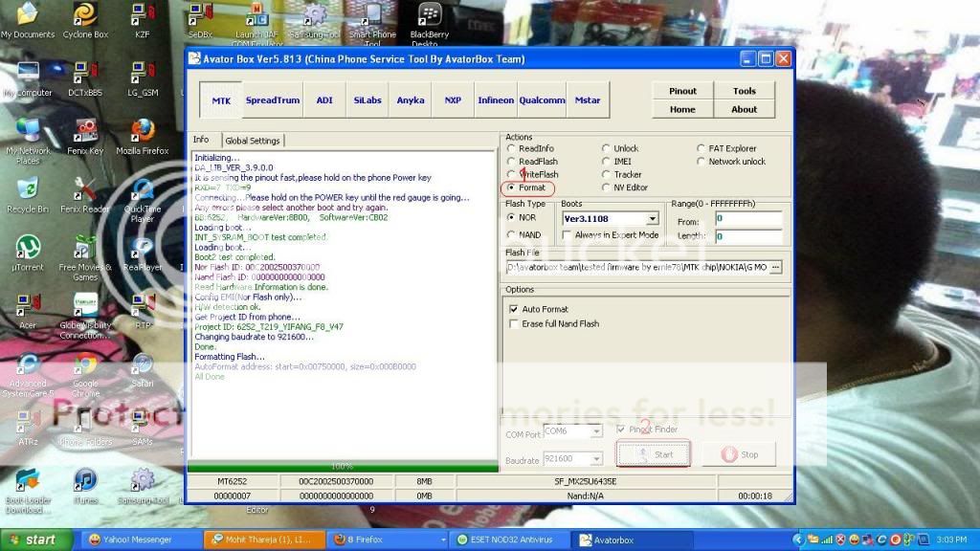Viewport: 980px width, 551px height.
Task: Click the Range From input field
Action: tap(748, 221)
